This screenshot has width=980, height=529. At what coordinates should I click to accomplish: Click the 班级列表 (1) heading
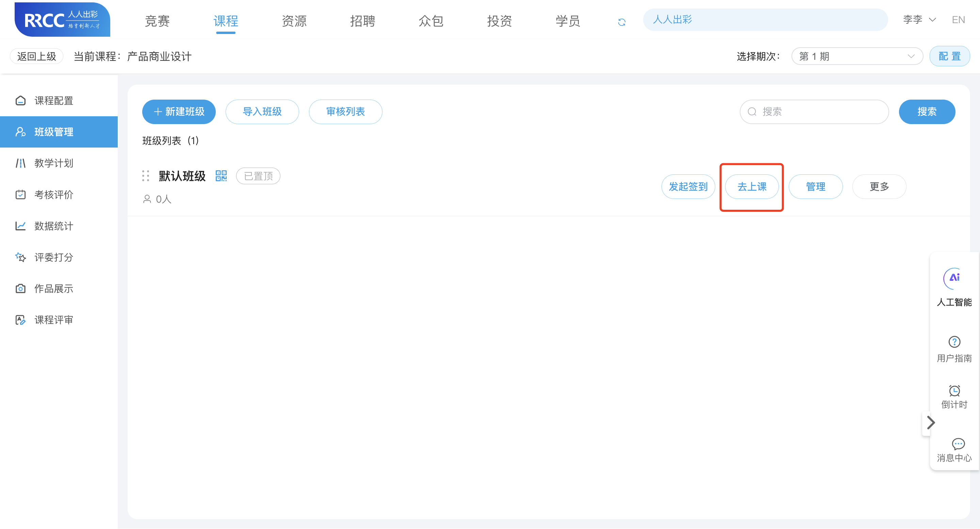pyautogui.click(x=171, y=141)
